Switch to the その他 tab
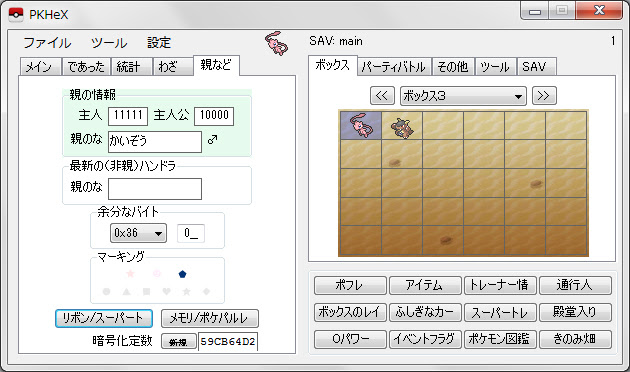The image size is (630, 372). pyautogui.click(x=453, y=67)
